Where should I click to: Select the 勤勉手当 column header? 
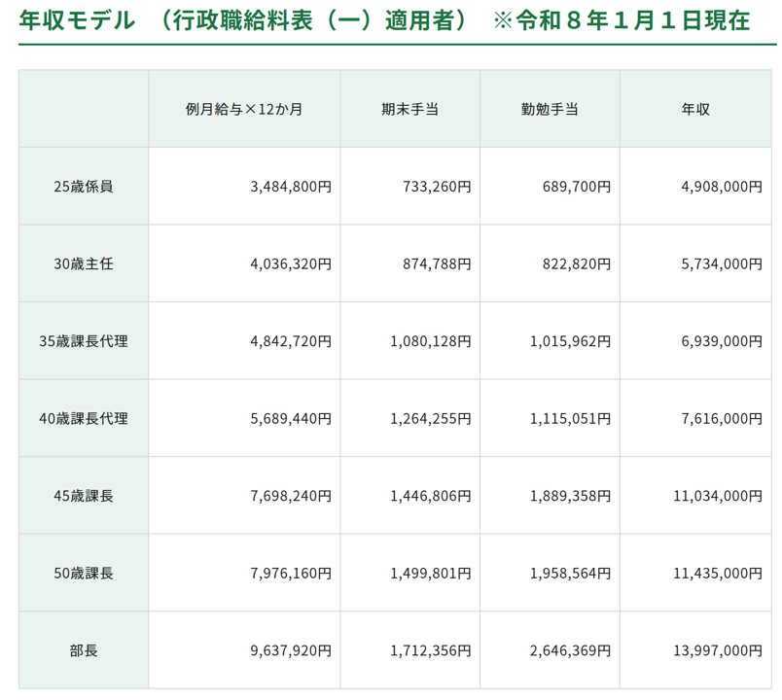tap(551, 108)
